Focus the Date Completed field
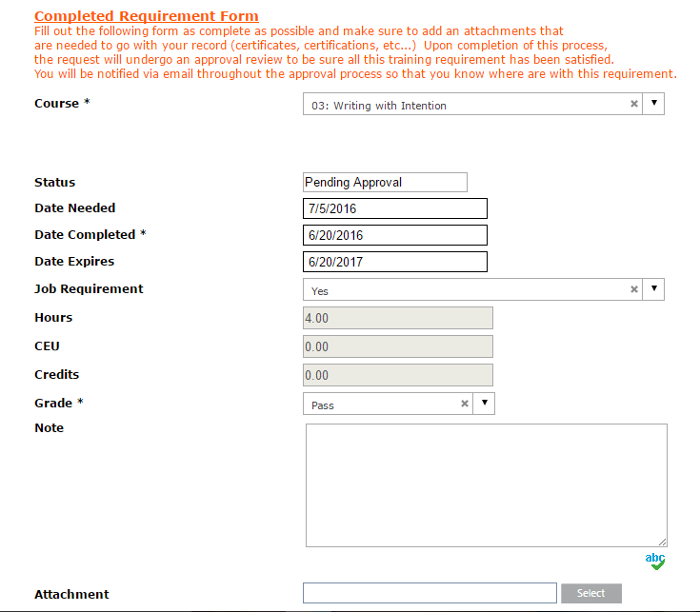This screenshot has height=612, width=700. coord(395,235)
